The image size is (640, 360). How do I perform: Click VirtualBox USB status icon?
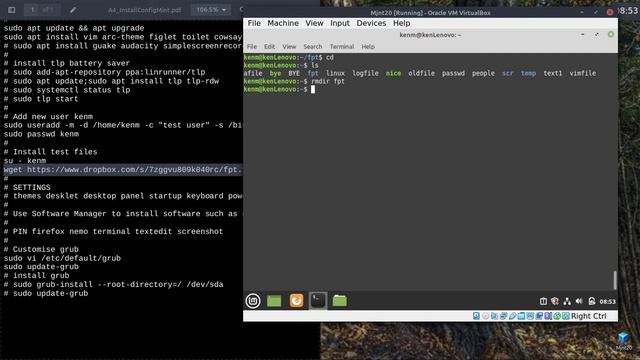pyautogui.click(x=512, y=316)
